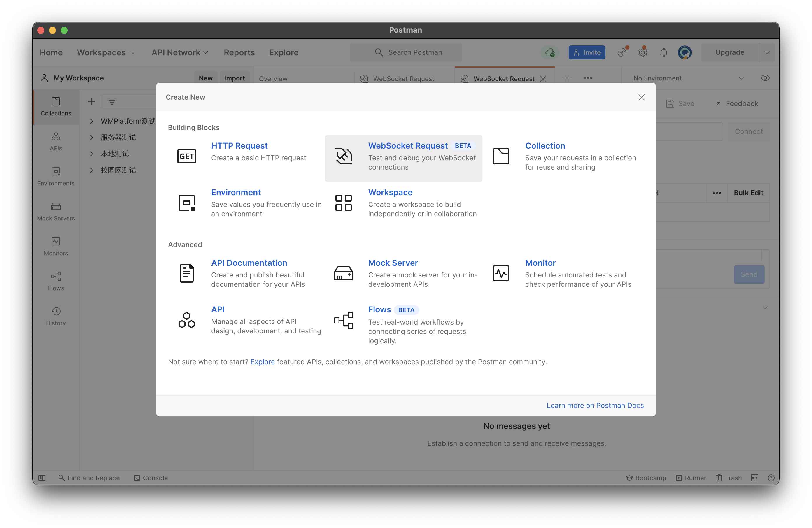Image resolution: width=812 pixels, height=528 pixels.
Task: Click the Explore link in dialog
Action: (x=262, y=362)
